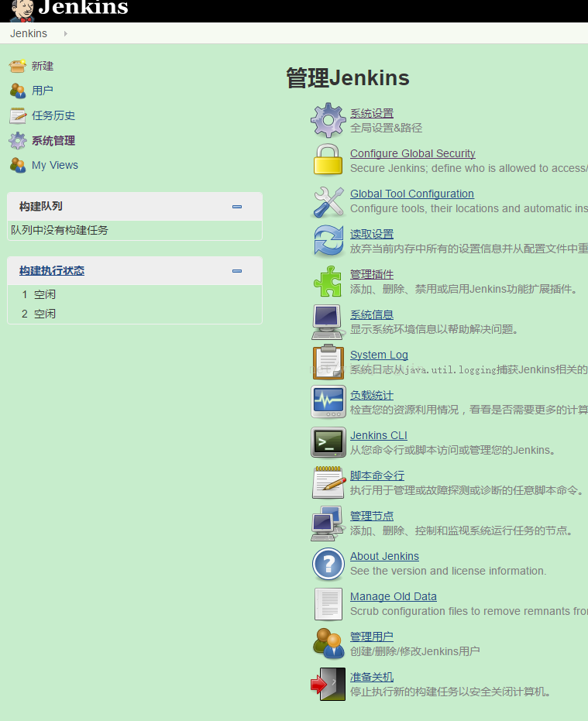The width and height of the screenshot is (588, 721).
Task: Click the description 全局设置&路径
Action: (x=386, y=128)
